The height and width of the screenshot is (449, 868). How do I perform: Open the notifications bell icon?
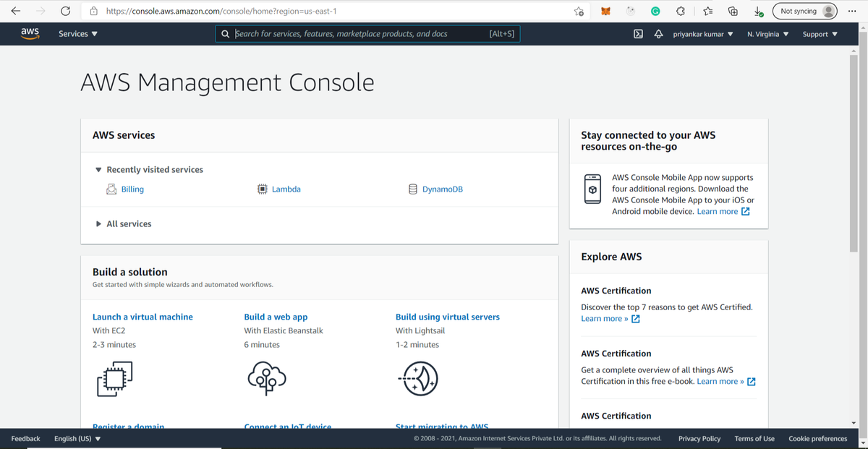pyautogui.click(x=658, y=34)
